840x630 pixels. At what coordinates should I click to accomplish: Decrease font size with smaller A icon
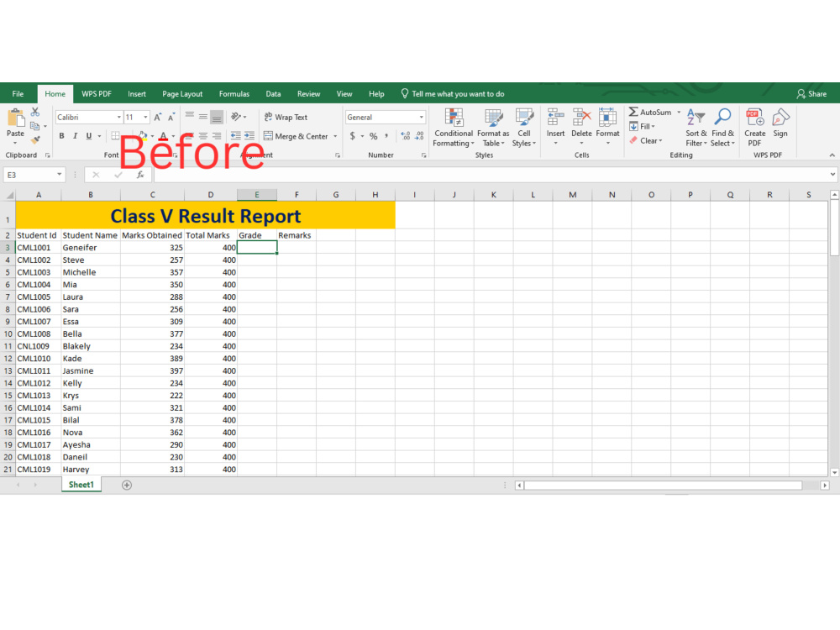(x=171, y=117)
